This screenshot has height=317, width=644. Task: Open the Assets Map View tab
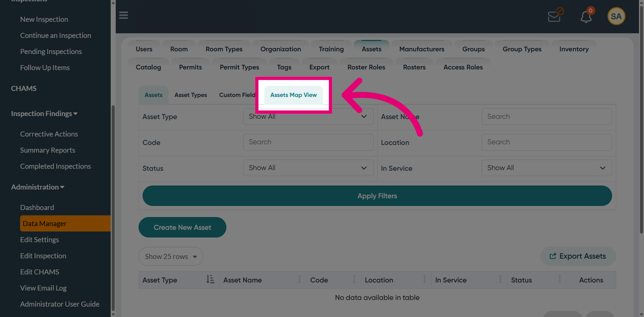click(x=293, y=95)
